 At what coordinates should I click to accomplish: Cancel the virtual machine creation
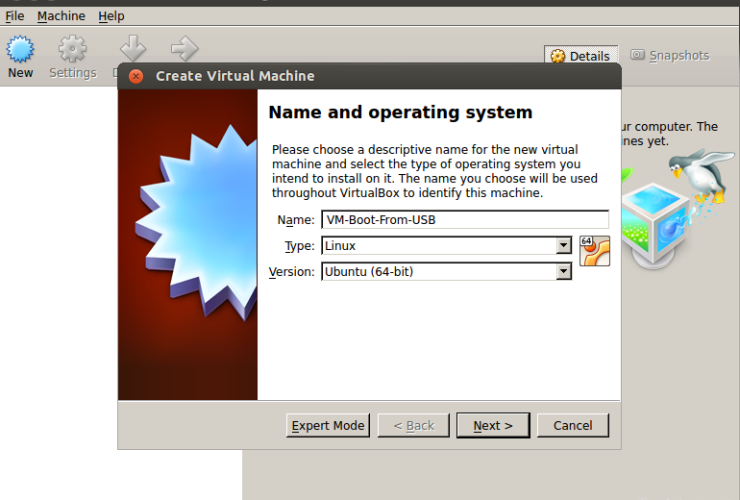[x=572, y=425]
